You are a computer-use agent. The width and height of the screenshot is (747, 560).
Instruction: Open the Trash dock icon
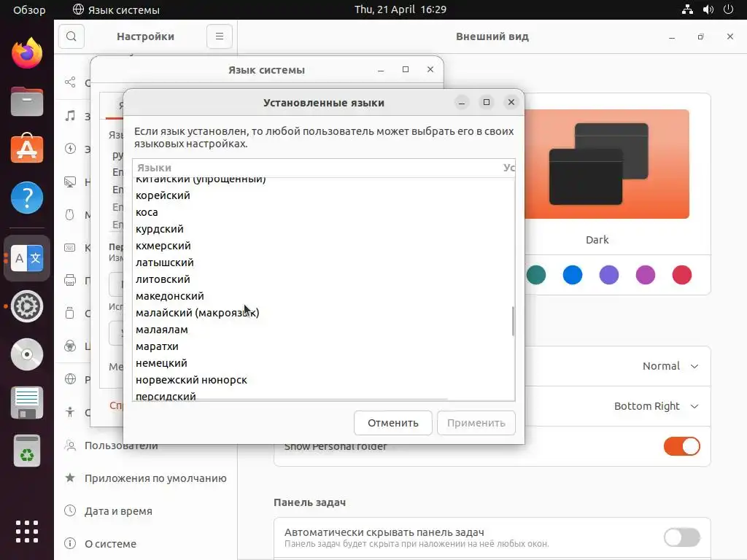pyautogui.click(x=27, y=451)
